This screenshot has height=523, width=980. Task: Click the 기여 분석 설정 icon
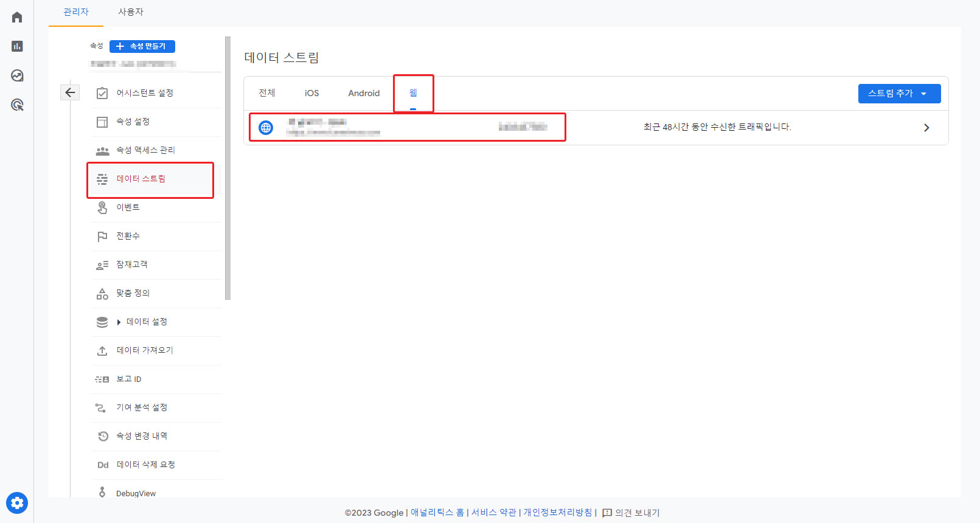(101, 407)
